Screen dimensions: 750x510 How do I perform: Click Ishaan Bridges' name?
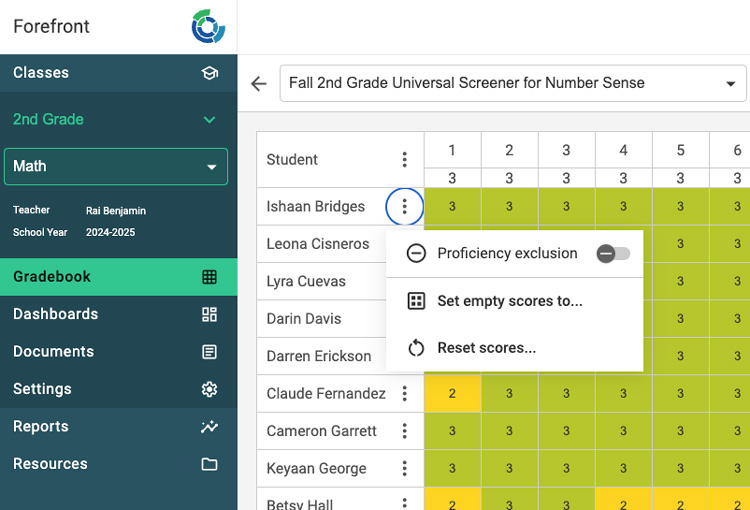point(316,207)
